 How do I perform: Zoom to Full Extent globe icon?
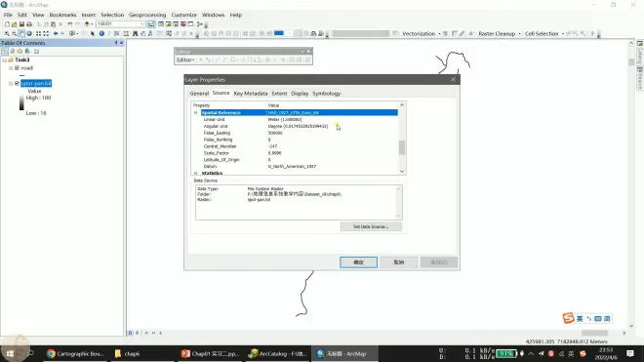[29, 34]
